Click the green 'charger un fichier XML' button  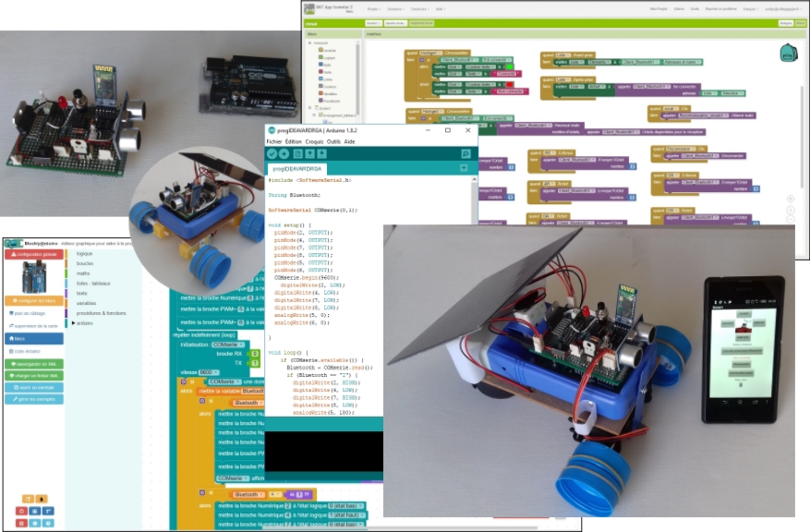(34, 376)
